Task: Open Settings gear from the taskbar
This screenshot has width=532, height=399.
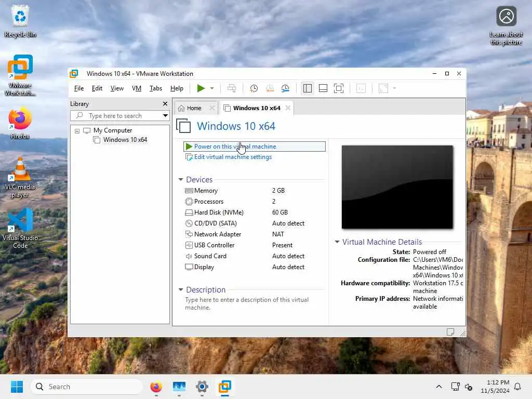Action: click(202, 387)
